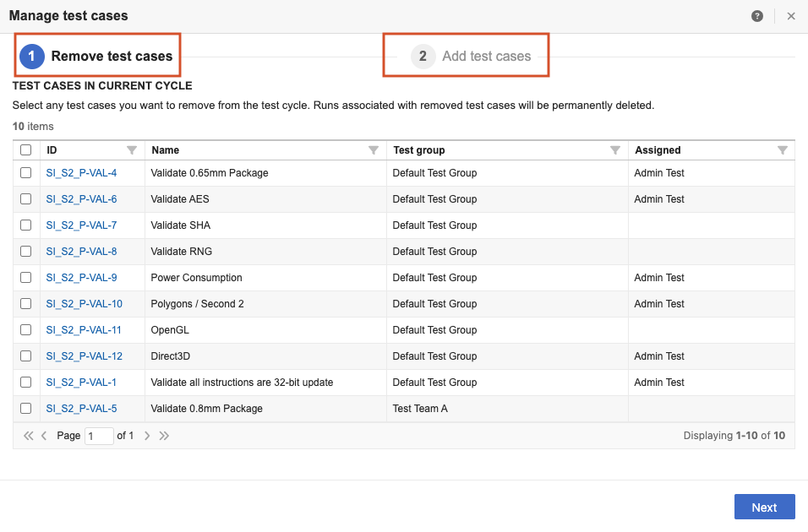Viewport: 808px width, 532px height.
Task: Select the checkbox for Validate RNG row
Action: pos(26,252)
